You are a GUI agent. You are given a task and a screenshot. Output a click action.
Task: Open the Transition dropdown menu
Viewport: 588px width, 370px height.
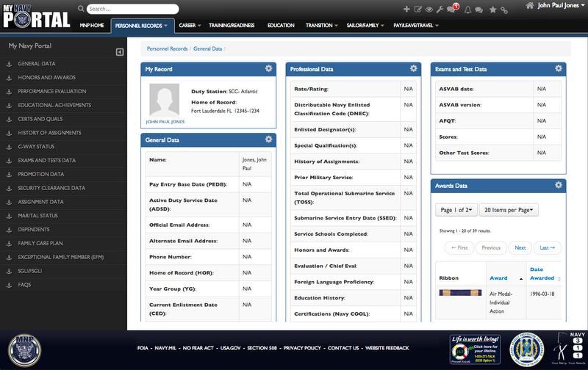pos(321,25)
